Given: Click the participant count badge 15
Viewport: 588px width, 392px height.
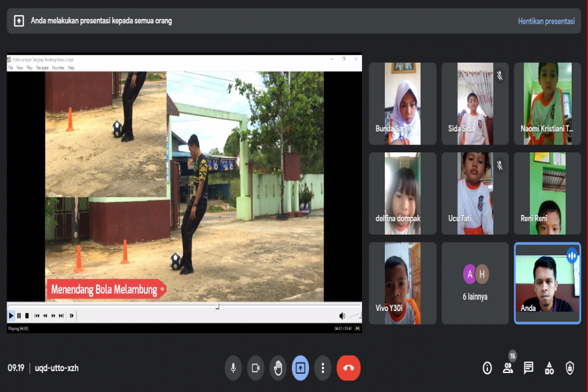Looking at the screenshot, I should pos(512,355).
